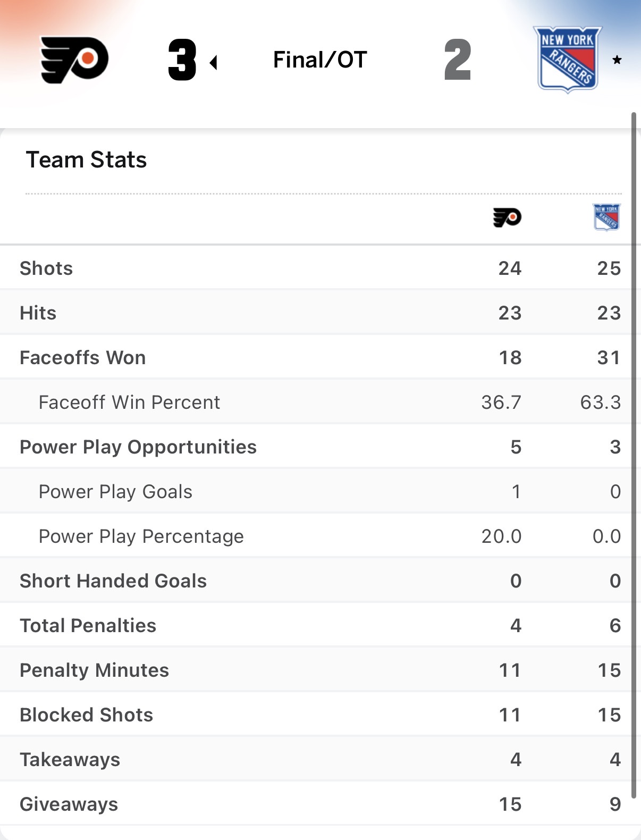
Task: Select the Short Handed Goals row label
Action: point(113,581)
